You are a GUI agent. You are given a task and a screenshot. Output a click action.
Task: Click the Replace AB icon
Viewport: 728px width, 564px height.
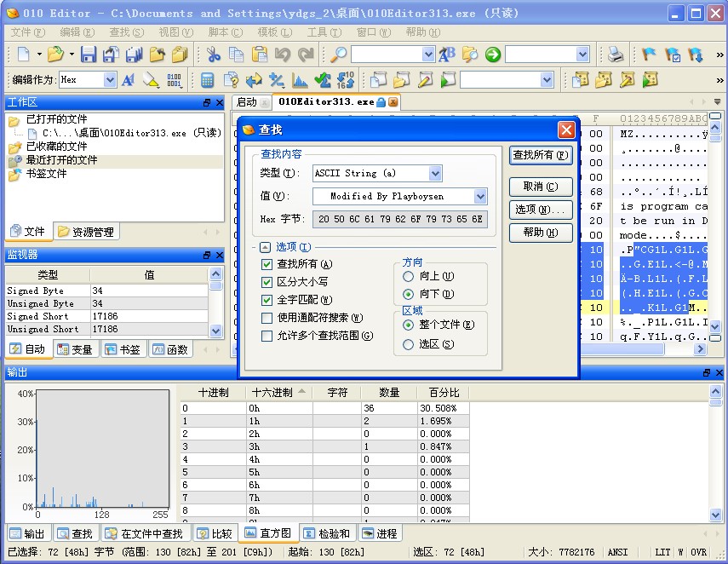447,55
